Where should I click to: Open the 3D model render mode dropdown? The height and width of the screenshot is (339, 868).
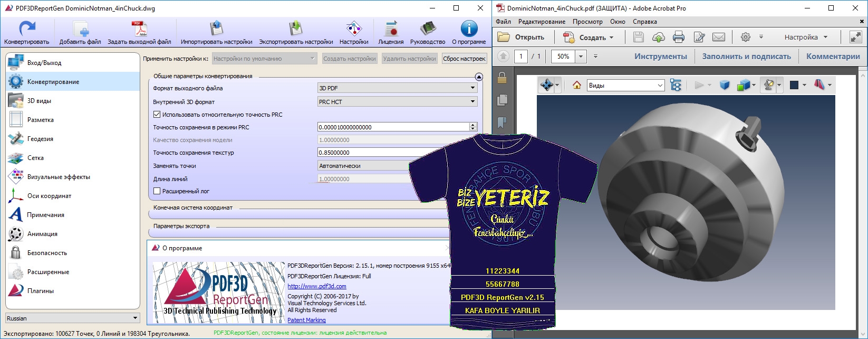747,85
